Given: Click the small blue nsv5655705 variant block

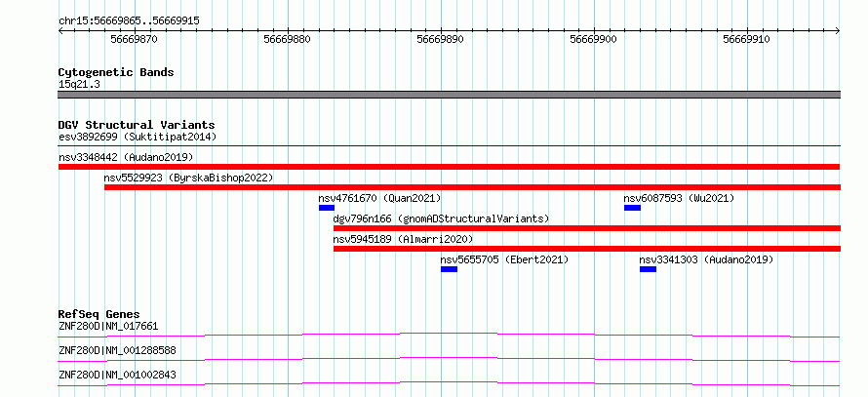Looking at the screenshot, I should point(449,269).
